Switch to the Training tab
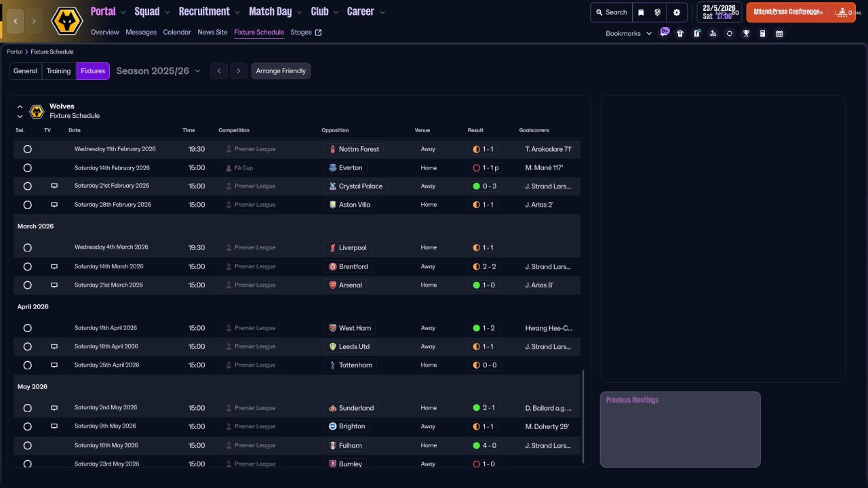Screen dimensions: 868x488 [58, 71]
